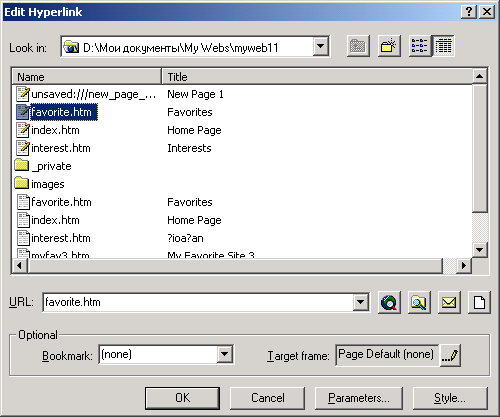This screenshot has height=417, width=500.
Task: Switch to Details view icon
Action: pos(443,46)
